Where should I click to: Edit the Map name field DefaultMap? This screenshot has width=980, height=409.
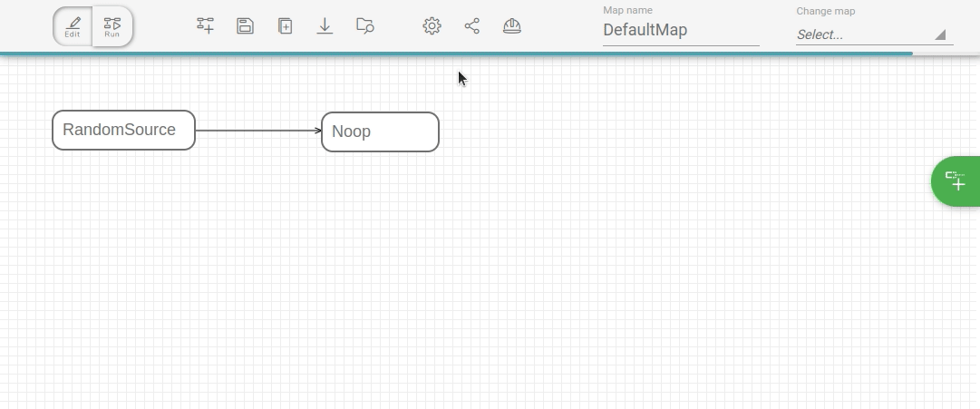[x=681, y=30]
